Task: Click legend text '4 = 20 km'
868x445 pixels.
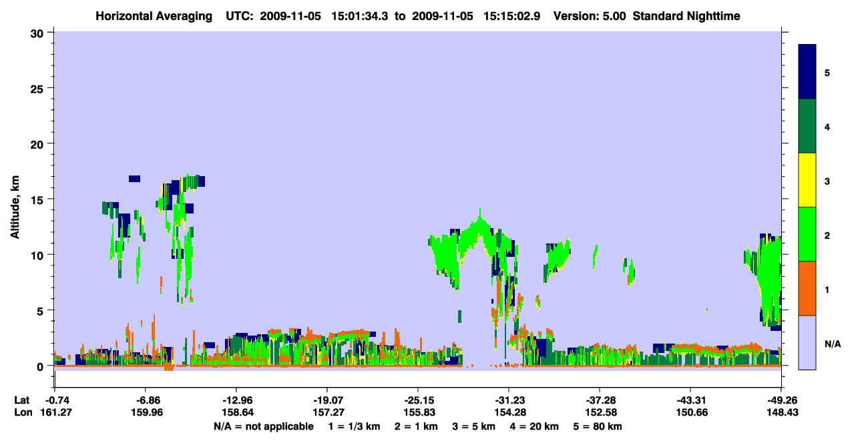Action: click(535, 426)
